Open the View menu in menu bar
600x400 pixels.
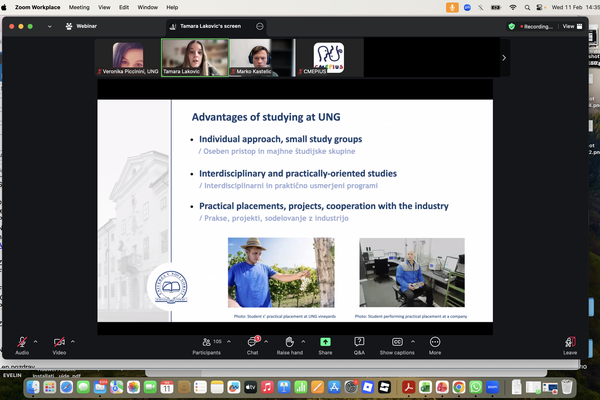tap(104, 7)
